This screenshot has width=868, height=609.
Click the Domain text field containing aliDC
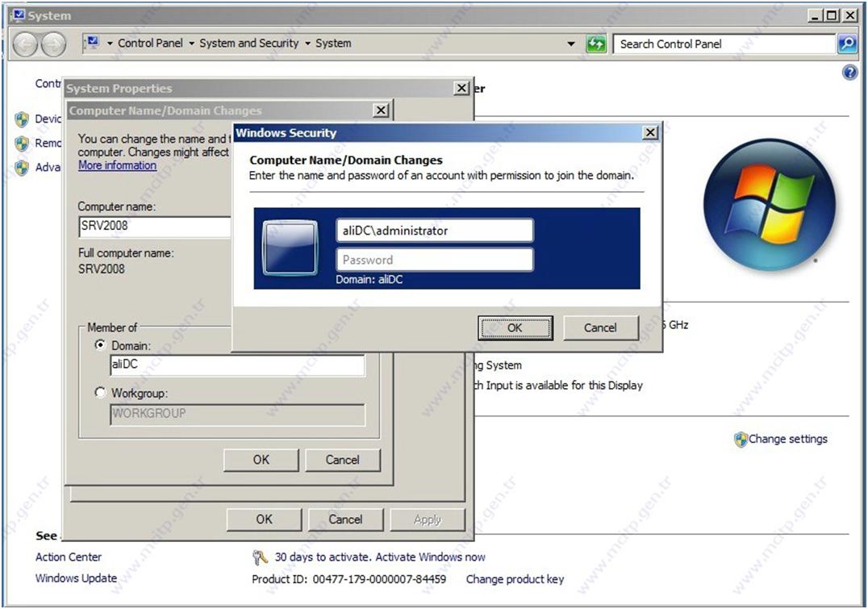pyautogui.click(x=237, y=365)
